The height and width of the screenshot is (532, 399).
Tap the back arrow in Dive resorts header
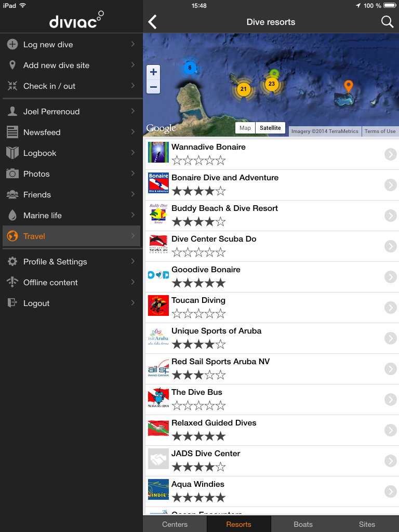point(152,22)
